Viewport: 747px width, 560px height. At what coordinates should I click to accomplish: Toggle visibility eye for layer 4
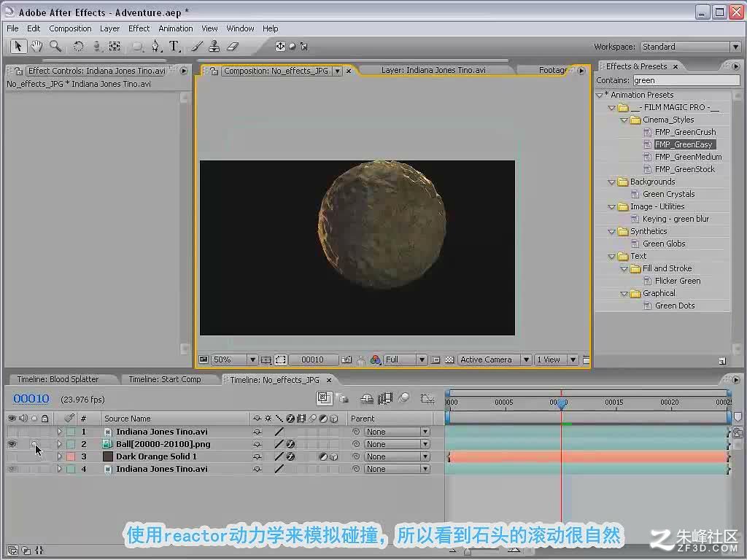click(12, 469)
